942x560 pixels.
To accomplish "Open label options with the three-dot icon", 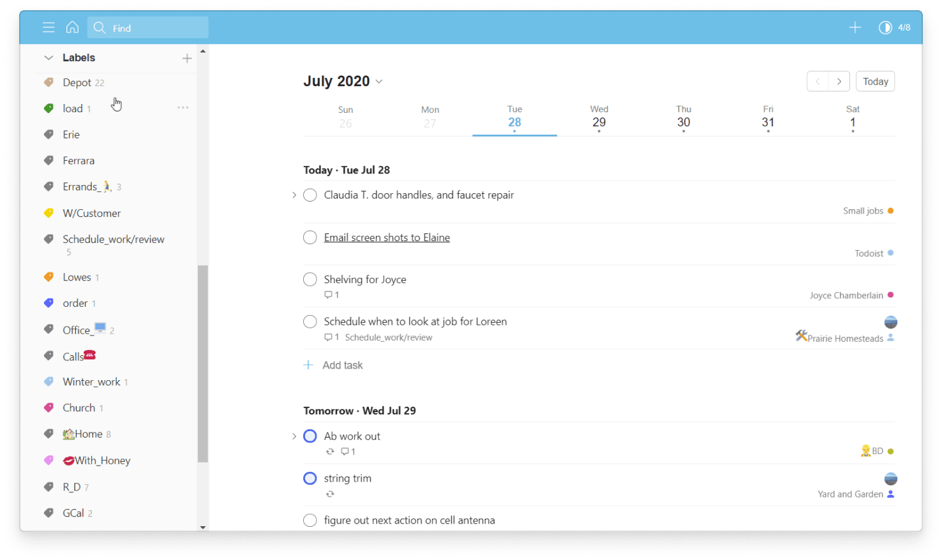I will tap(183, 108).
